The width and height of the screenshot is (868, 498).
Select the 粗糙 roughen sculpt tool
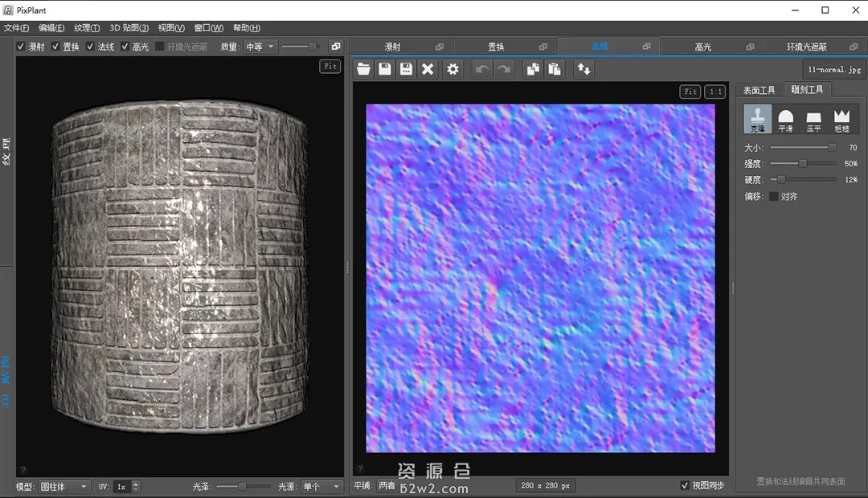click(x=841, y=119)
